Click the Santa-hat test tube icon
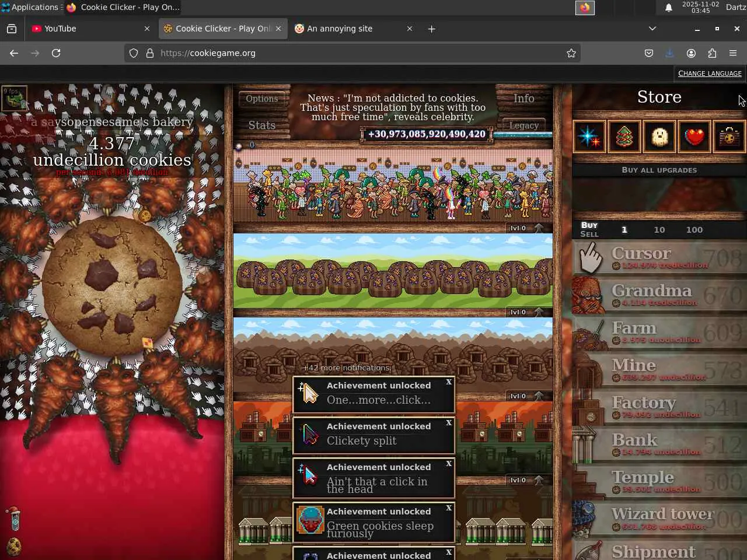Screen dimensions: 747x560 pyautogui.click(x=15, y=518)
